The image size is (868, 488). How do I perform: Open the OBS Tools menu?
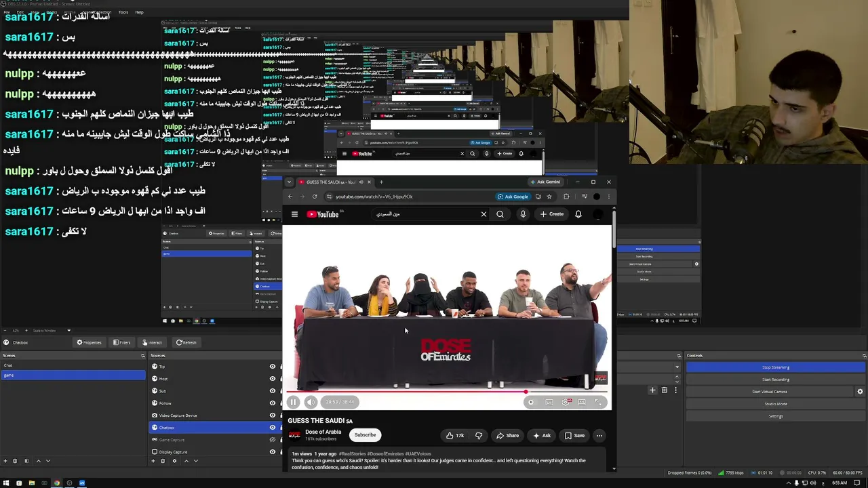click(x=123, y=12)
